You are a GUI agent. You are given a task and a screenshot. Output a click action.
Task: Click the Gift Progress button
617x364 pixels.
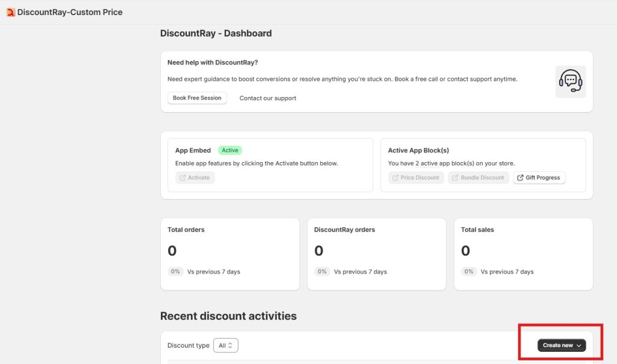(539, 177)
